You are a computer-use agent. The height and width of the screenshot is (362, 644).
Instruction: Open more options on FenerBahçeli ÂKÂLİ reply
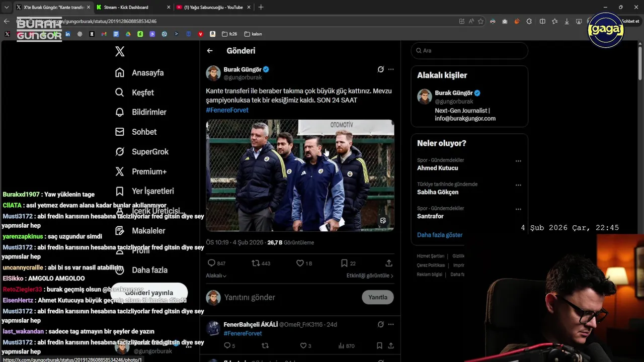click(391, 324)
